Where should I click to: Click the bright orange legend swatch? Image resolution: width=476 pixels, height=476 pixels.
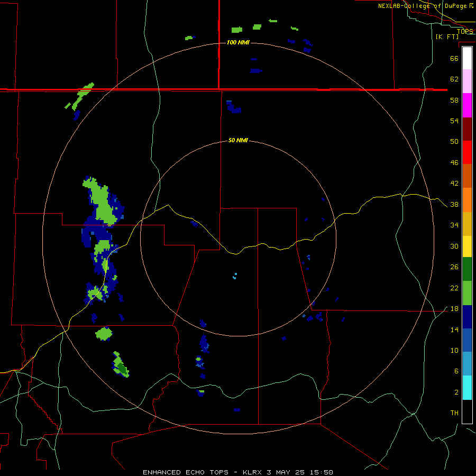(467, 200)
